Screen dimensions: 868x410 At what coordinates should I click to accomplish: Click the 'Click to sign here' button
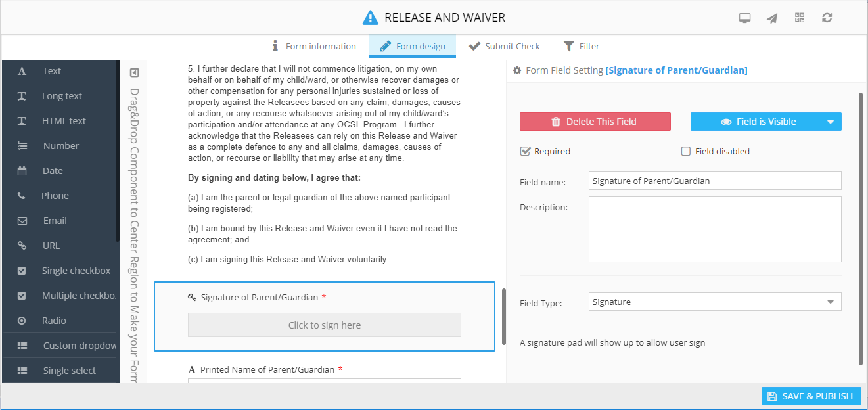click(x=325, y=325)
